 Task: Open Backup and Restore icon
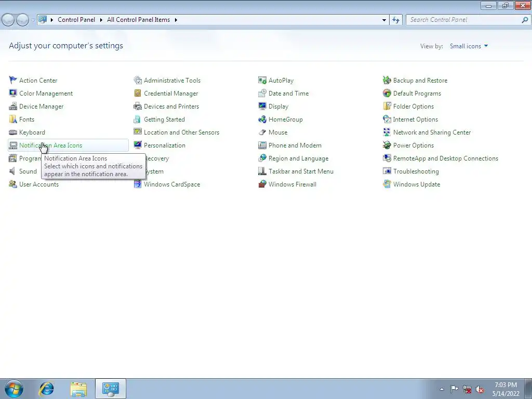[x=387, y=80]
